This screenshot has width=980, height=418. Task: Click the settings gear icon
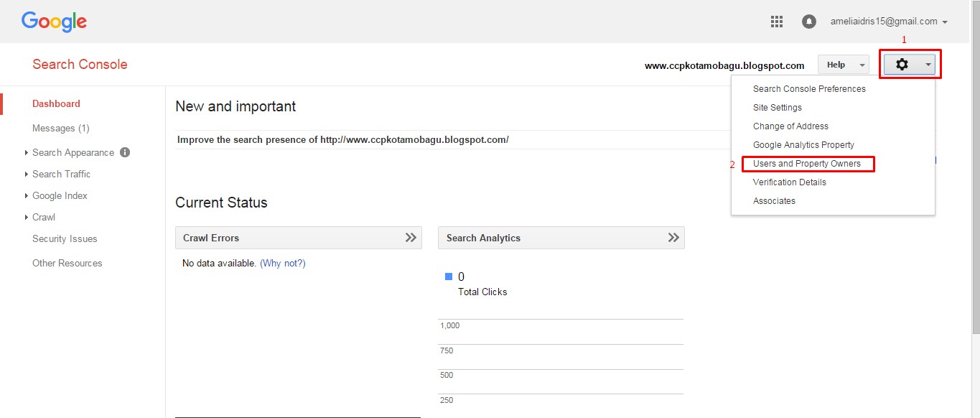(902, 65)
